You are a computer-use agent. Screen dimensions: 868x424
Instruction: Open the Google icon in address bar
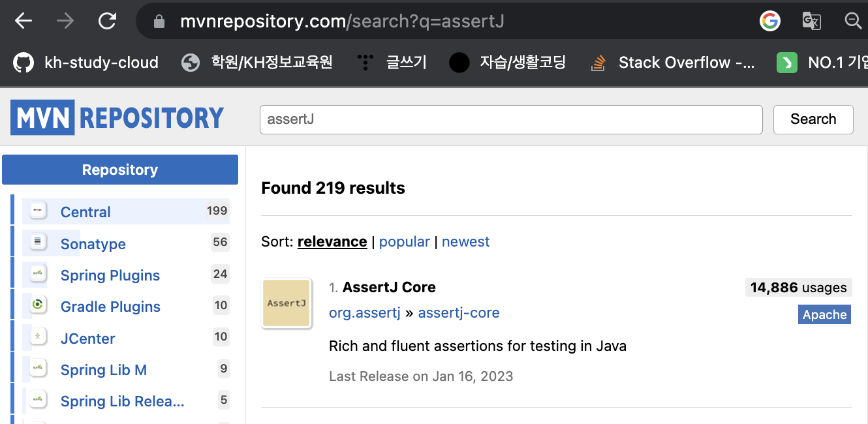coord(770,21)
